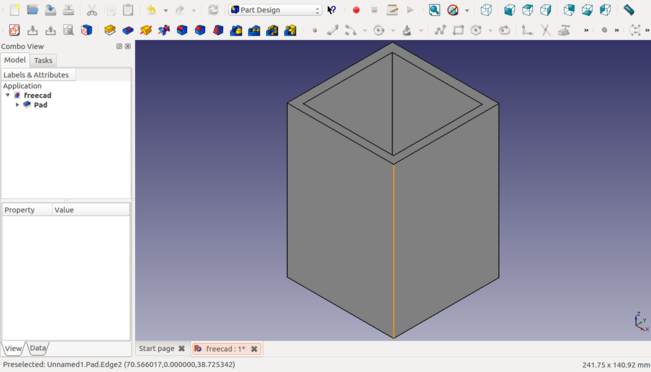Click the Polar Pattern icon

(x=272, y=30)
